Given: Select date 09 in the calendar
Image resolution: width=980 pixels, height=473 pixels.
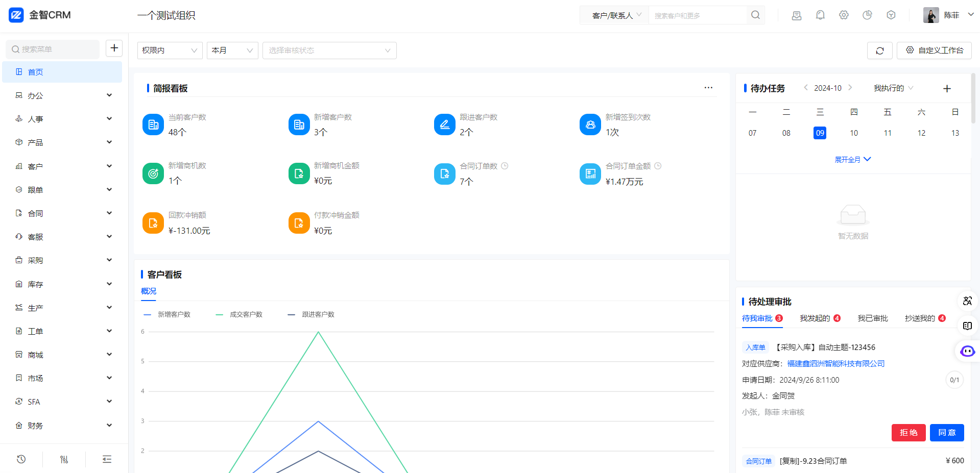Looking at the screenshot, I should click(820, 133).
